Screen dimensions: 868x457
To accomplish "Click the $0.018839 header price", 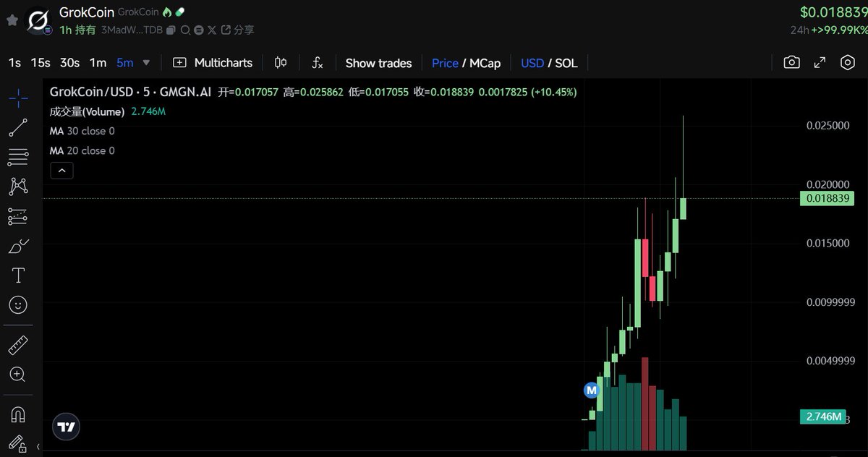I will pos(833,12).
